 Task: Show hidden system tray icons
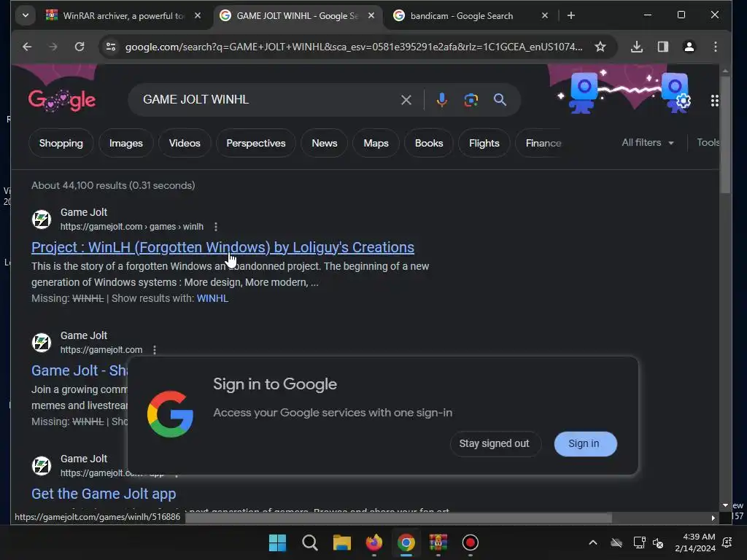coord(592,542)
